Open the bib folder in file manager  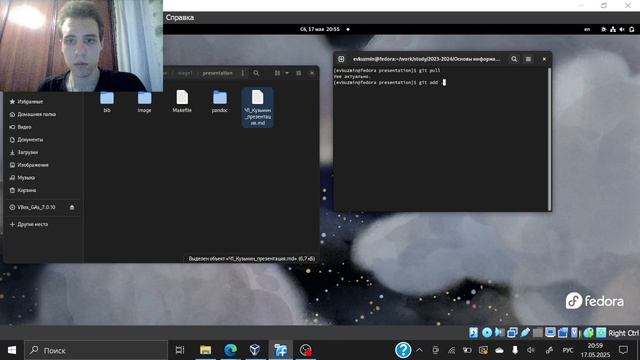tap(107, 102)
